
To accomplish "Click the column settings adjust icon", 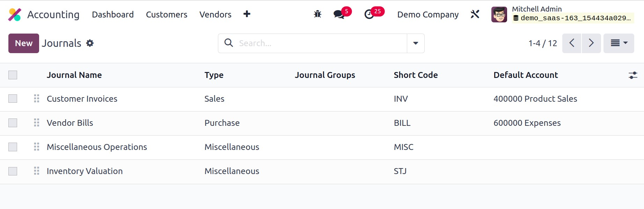I will pos(633,75).
